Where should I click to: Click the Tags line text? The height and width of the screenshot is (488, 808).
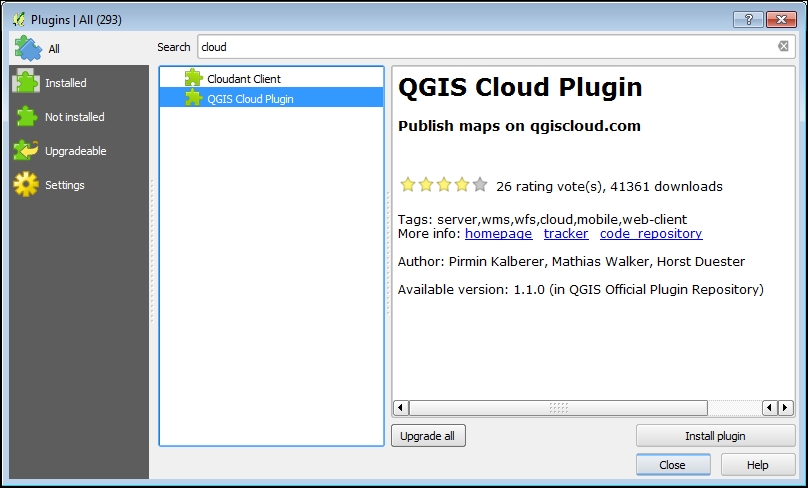coord(543,220)
